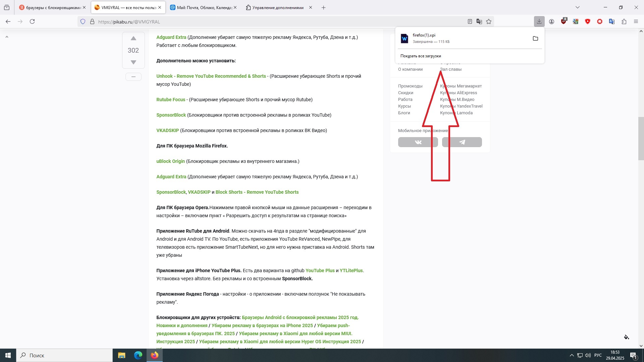
Task: Open the Firefox hamburger application menu
Action: (x=636, y=21)
